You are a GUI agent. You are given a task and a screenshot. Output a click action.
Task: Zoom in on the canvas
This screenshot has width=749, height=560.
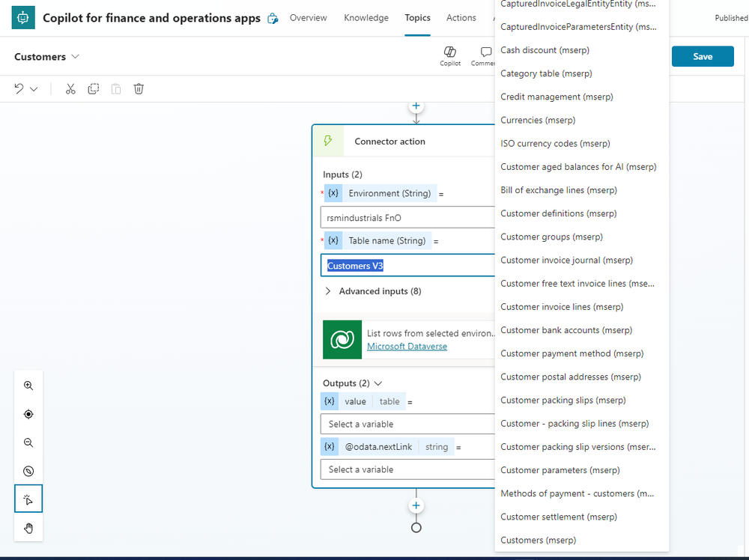[x=28, y=386]
